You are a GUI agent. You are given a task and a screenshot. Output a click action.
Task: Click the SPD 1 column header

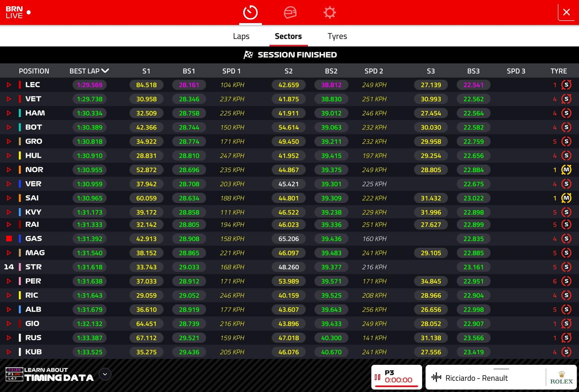click(x=231, y=71)
